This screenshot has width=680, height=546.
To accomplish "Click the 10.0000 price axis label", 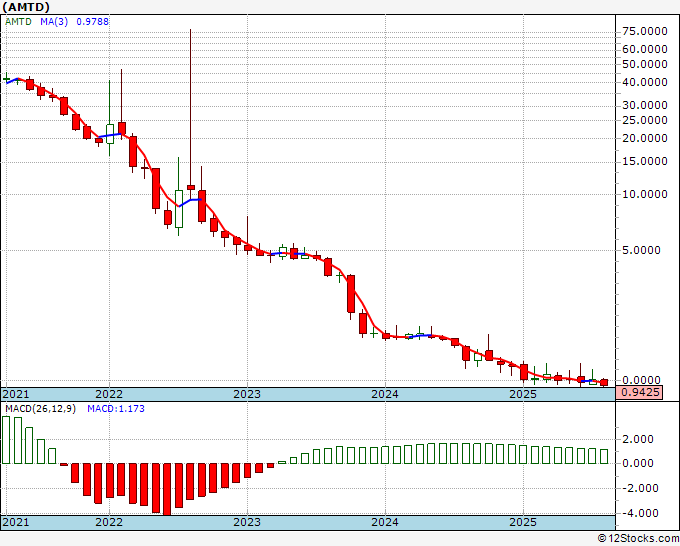I will (x=644, y=194).
